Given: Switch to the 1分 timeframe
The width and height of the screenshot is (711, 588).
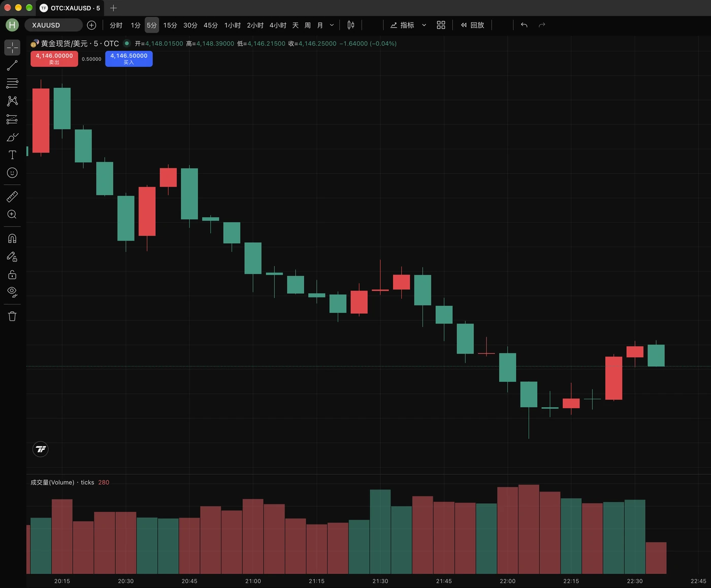Looking at the screenshot, I should (136, 25).
